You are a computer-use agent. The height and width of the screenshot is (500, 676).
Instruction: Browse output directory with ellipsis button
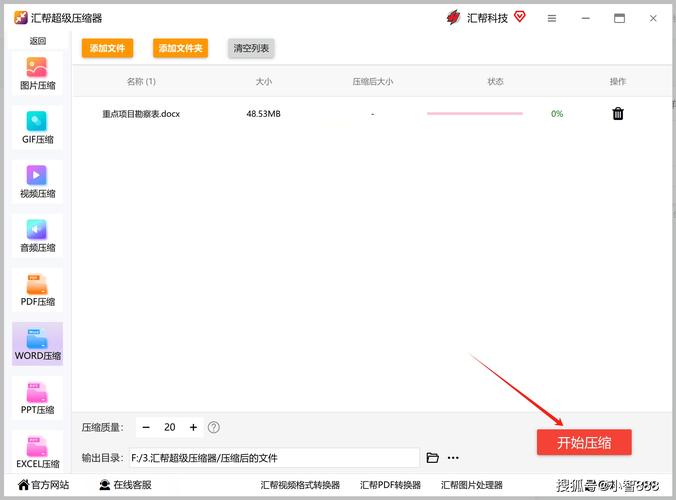453,458
